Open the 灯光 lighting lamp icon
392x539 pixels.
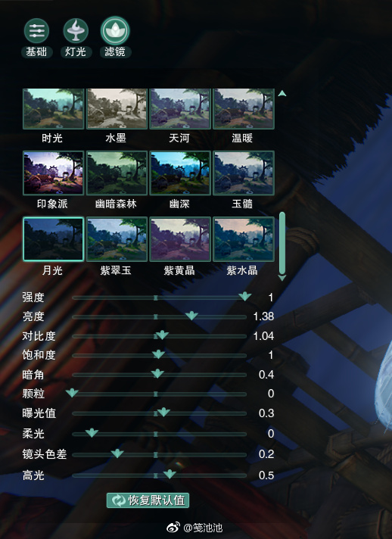pos(76,31)
